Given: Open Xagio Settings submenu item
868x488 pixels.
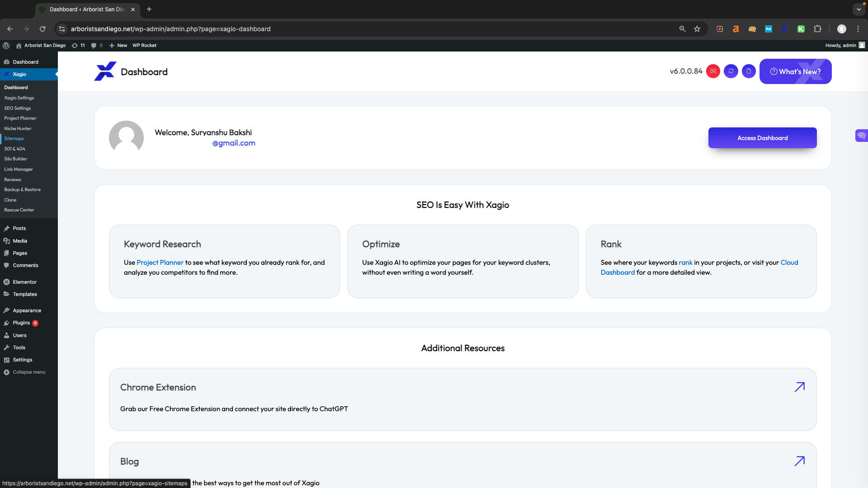Looking at the screenshot, I should coord(19,98).
